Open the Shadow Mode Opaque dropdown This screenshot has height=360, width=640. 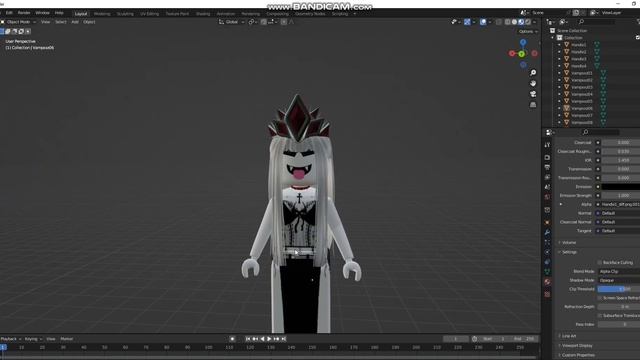coord(619,280)
